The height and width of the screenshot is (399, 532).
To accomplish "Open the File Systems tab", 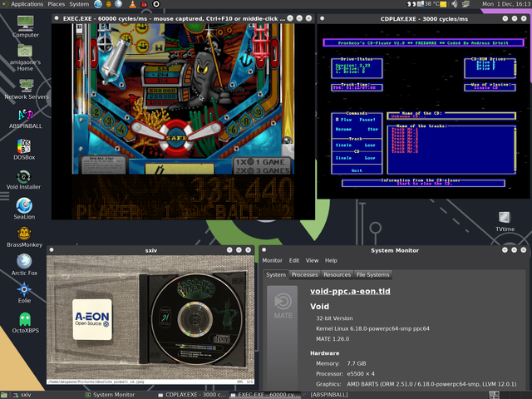I will tap(372, 274).
